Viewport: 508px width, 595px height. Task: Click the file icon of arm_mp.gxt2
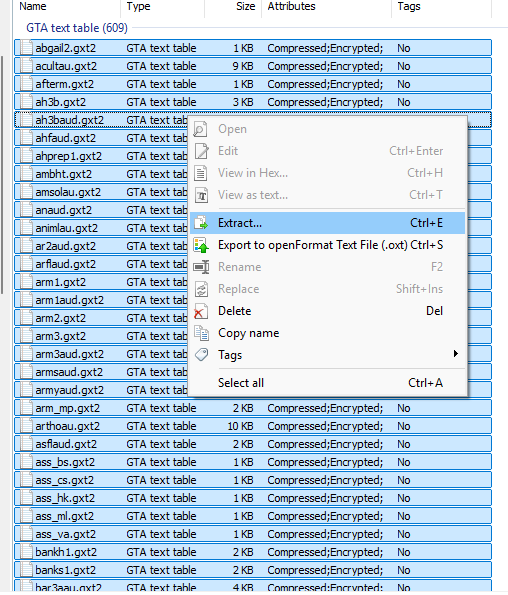[x=26, y=408]
